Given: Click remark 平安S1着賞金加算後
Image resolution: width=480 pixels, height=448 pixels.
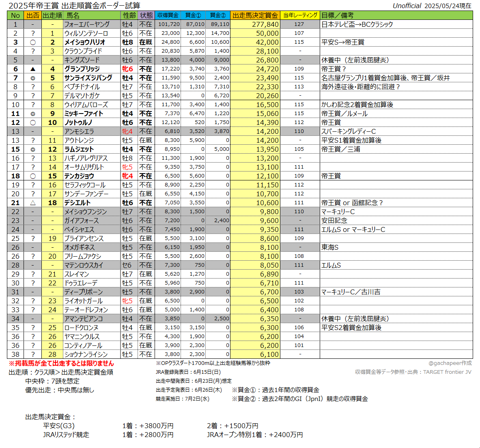Looking at the screenshot, I should [x=351, y=140].
